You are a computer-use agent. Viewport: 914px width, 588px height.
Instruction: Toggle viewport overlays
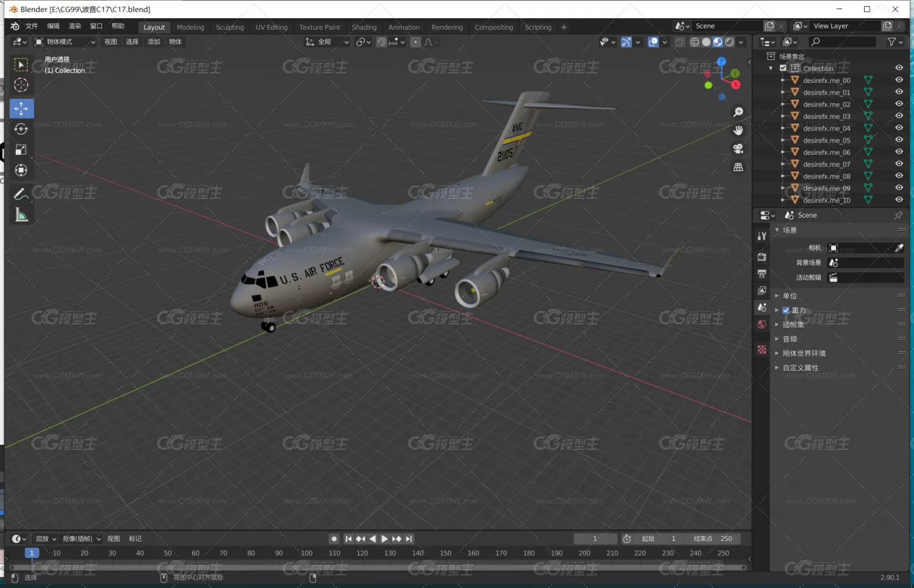pos(653,42)
